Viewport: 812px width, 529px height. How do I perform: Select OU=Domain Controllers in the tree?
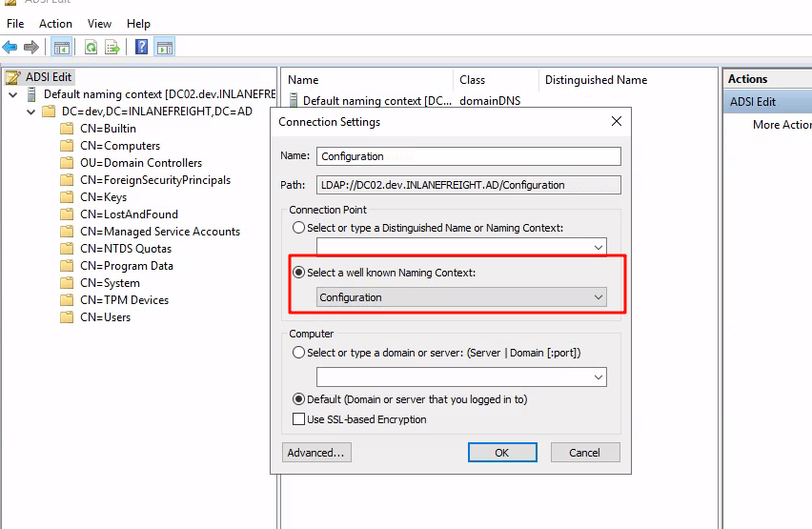click(140, 163)
